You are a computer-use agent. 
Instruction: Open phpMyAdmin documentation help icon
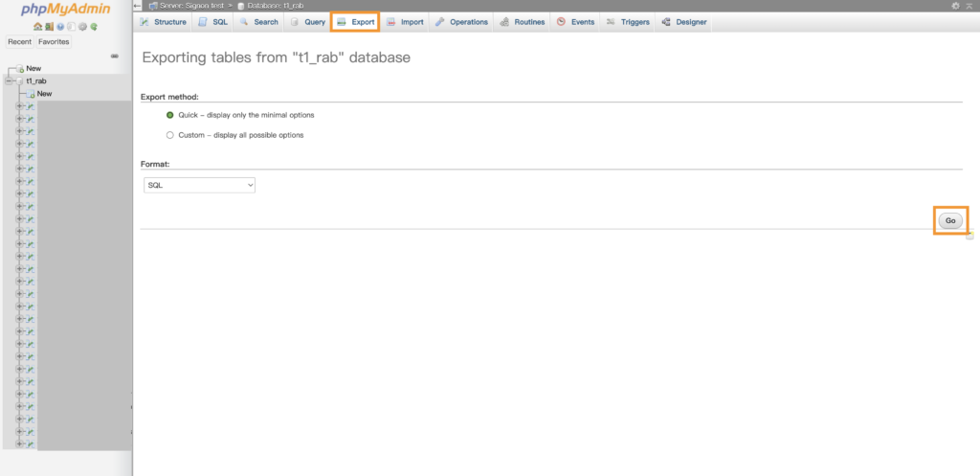60,27
